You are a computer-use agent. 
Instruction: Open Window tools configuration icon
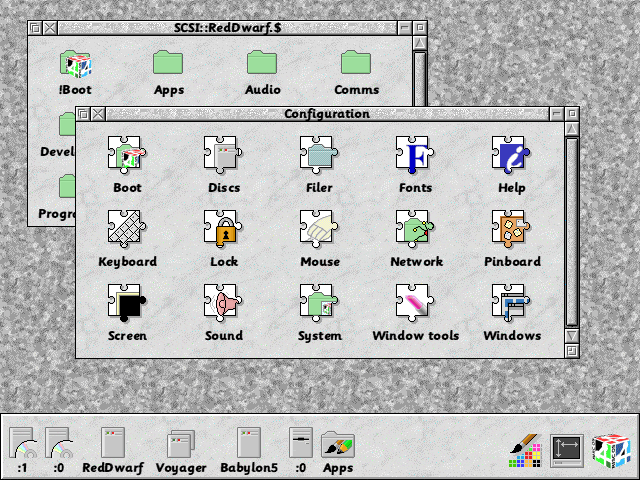click(415, 303)
